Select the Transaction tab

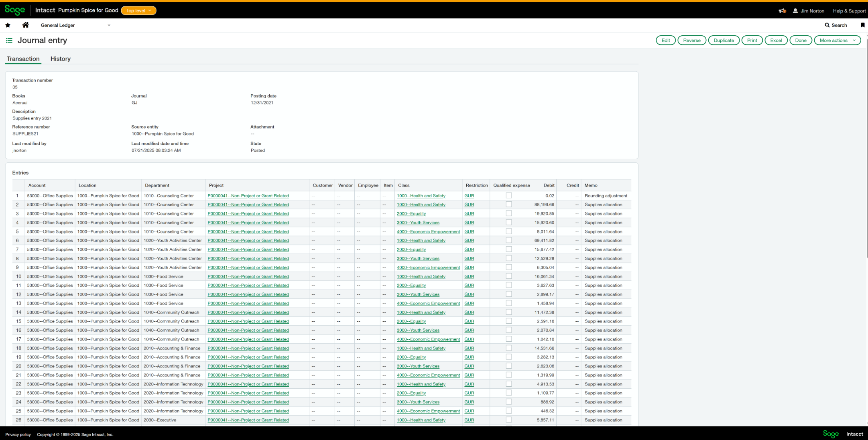pos(23,59)
